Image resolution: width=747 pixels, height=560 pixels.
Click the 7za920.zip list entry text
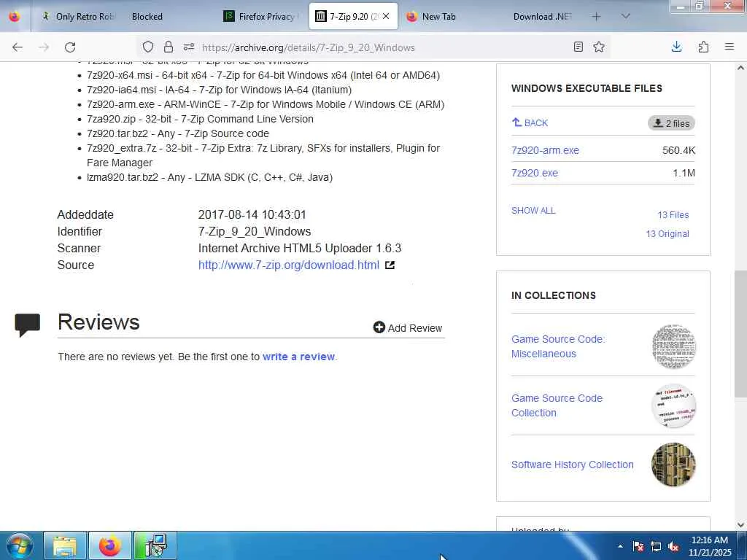tap(200, 119)
